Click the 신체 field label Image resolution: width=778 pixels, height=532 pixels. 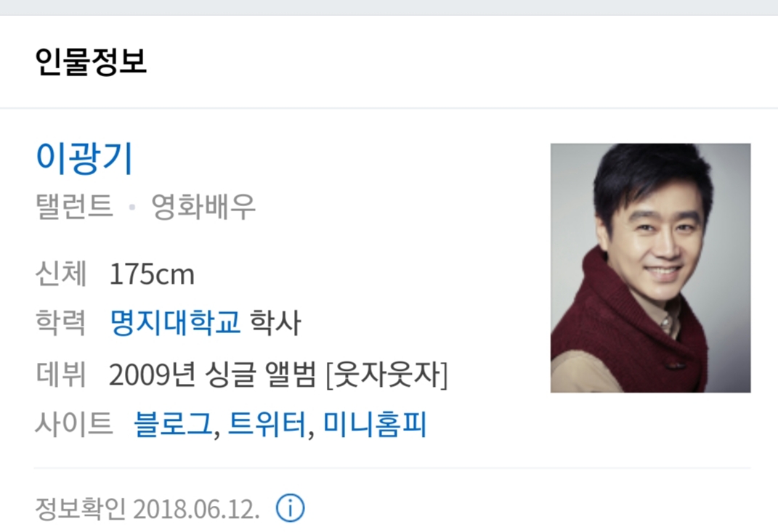pyautogui.click(x=61, y=273)
